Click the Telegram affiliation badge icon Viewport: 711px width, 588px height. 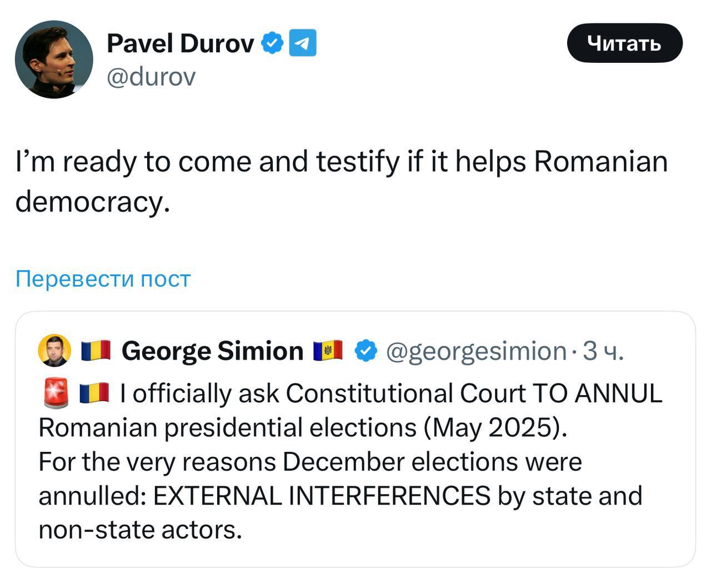(303, 43)
